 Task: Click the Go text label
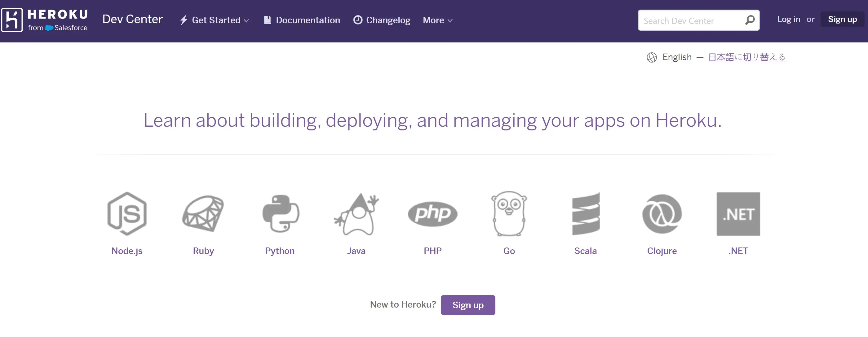509,251
